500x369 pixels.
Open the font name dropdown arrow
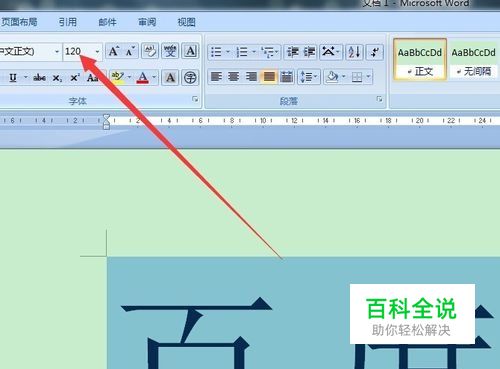click(57, 52)
